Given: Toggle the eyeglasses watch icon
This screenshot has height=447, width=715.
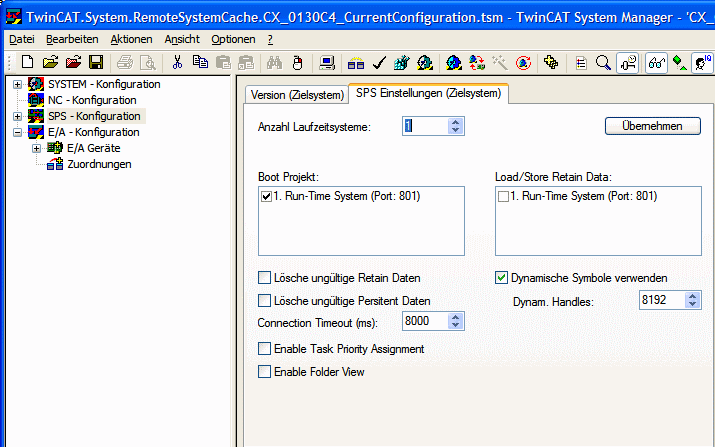Looking at the screenshot, I should point(657,63).
